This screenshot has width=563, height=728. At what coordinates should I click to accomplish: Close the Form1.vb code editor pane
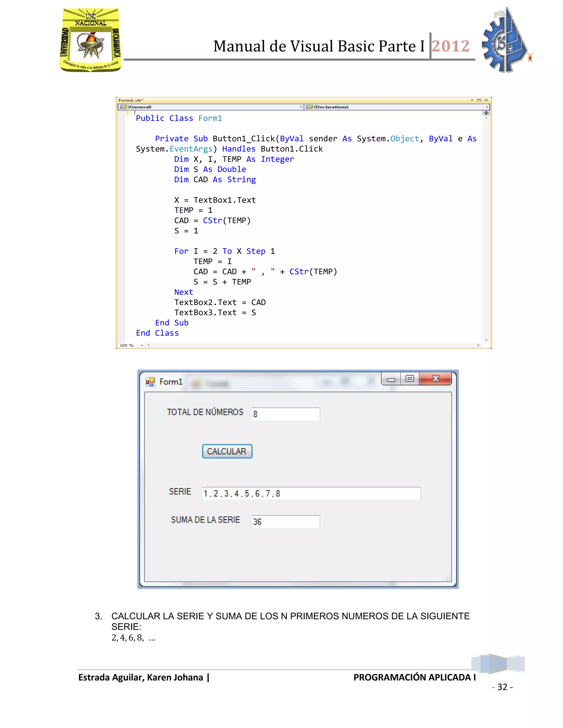pyautogui.click(x=486, y=100)
